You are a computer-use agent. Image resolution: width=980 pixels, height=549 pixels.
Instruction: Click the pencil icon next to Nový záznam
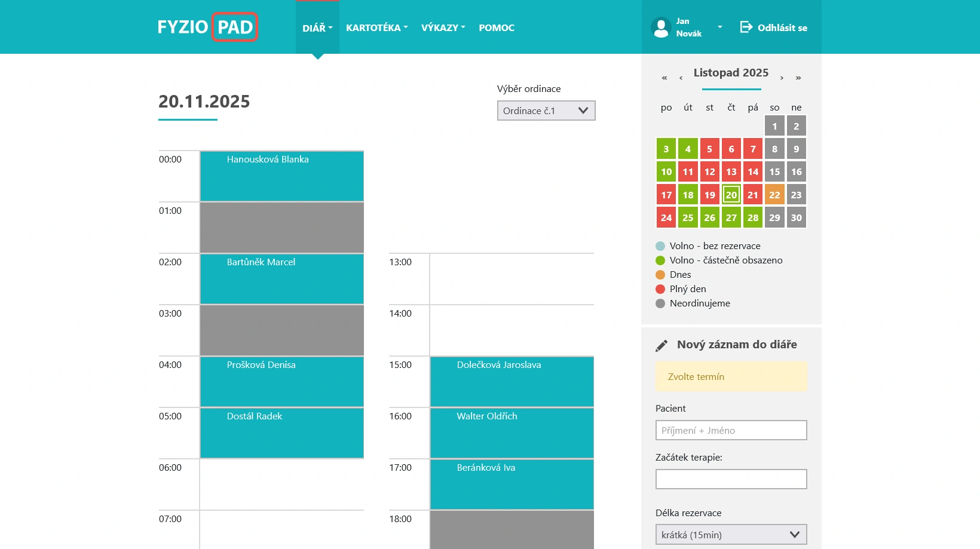point(661,345)
